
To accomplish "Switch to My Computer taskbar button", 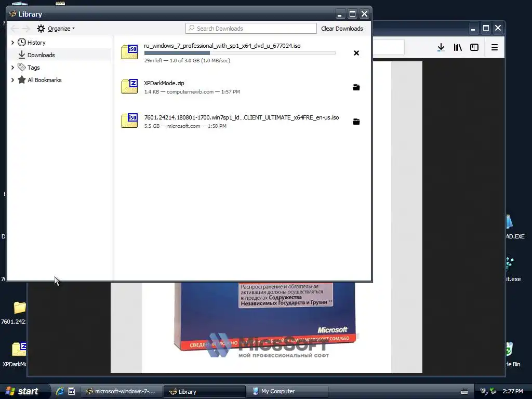I will [288, 391].
